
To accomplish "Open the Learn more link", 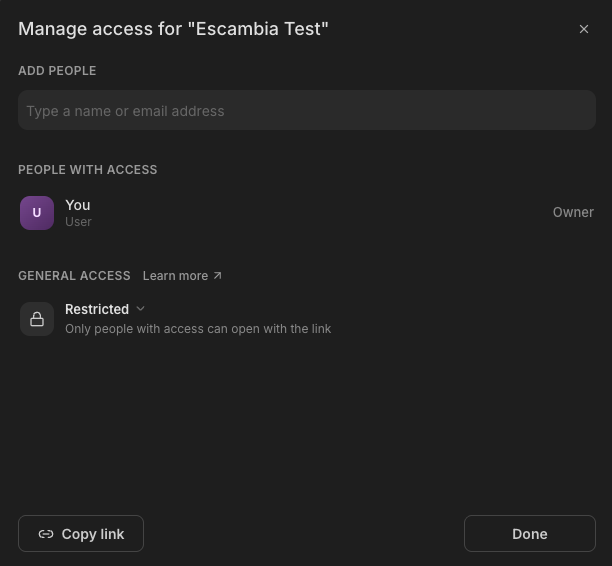I will pos(182,276).
